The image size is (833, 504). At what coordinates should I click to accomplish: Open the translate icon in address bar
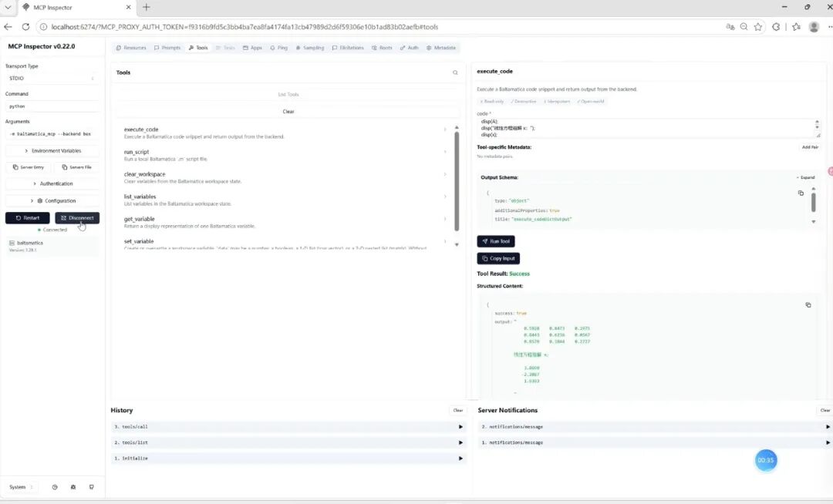730,27
